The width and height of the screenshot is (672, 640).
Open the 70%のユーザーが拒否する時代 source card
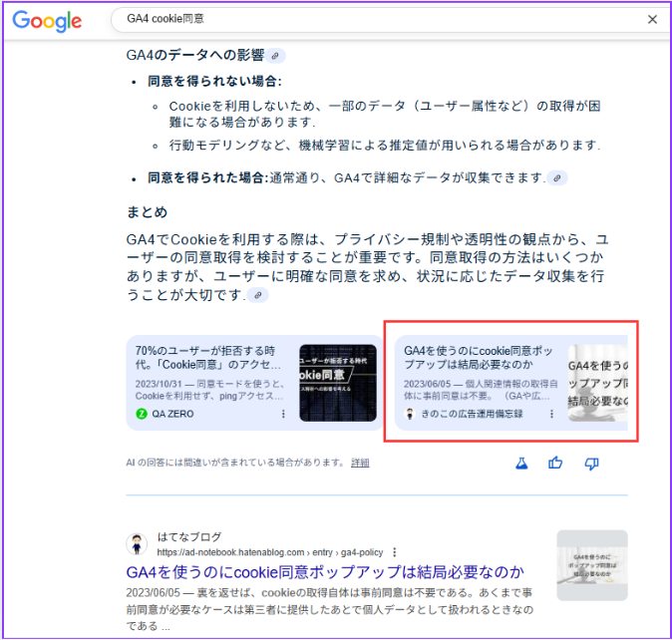254,383
